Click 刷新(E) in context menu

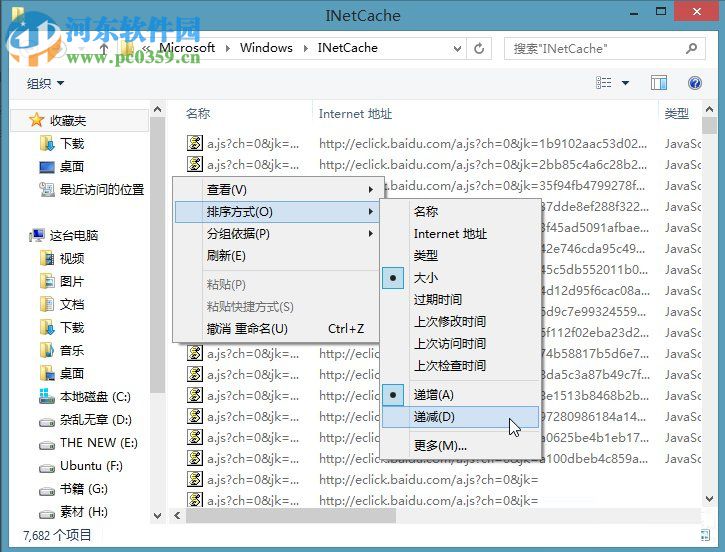coord(276,255)
